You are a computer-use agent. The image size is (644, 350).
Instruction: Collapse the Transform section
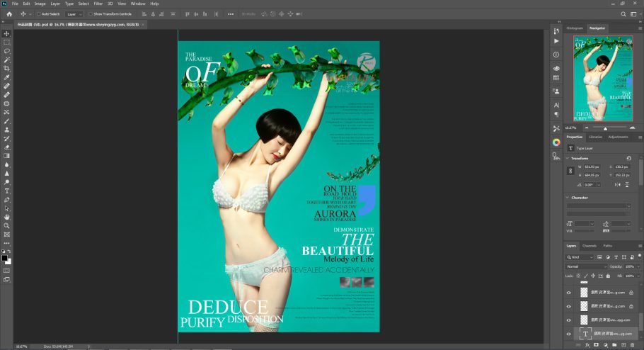point(568,158)
